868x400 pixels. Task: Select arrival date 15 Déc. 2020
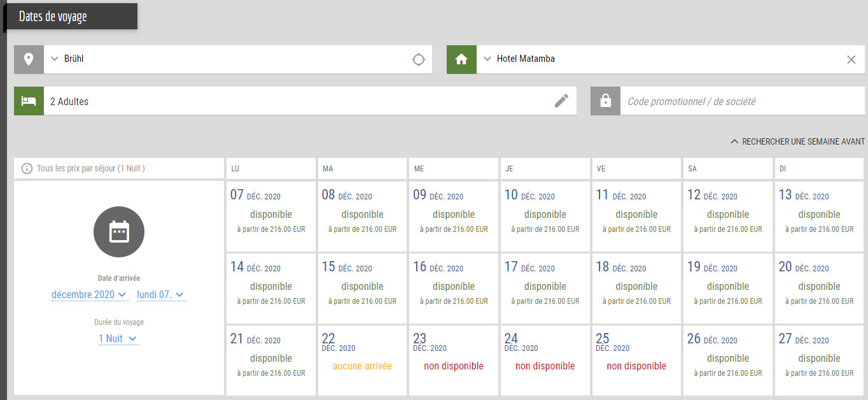[x=362, y=289]
